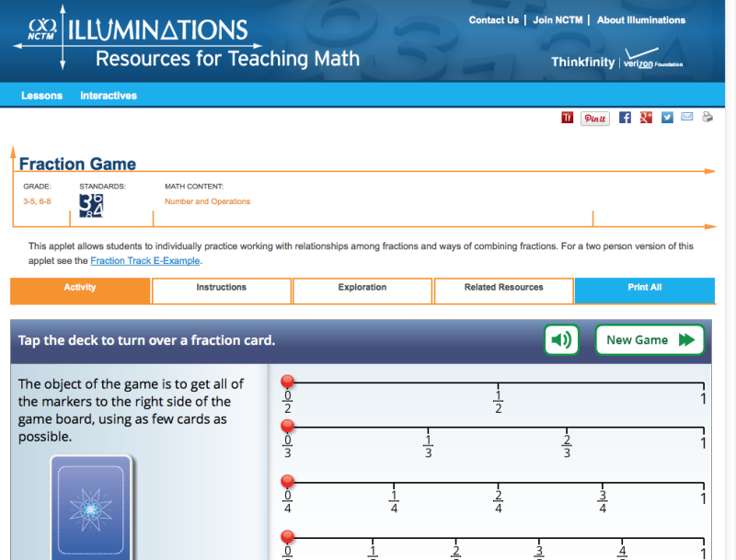Share on Google+ using its icon

point(646,118)
